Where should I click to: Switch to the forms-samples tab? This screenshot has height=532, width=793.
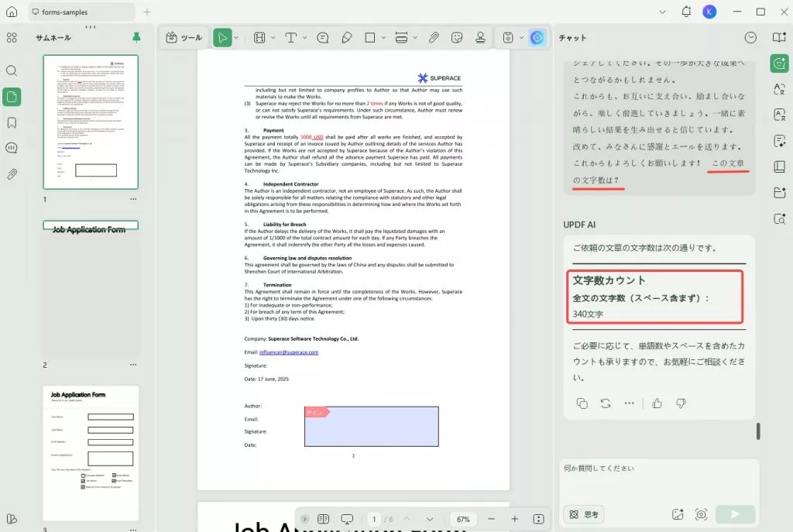(x=81, y=12)
